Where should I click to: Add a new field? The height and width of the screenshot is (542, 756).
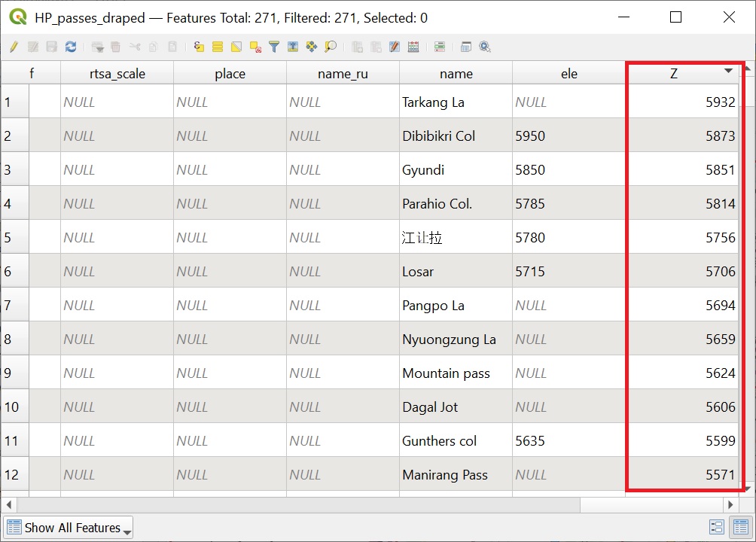357,47
